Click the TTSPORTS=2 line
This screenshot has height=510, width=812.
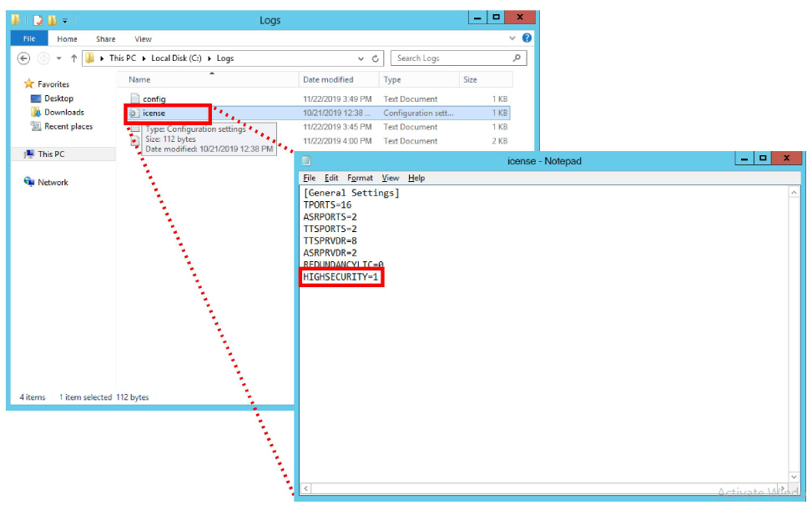click(x=330, y=229)
